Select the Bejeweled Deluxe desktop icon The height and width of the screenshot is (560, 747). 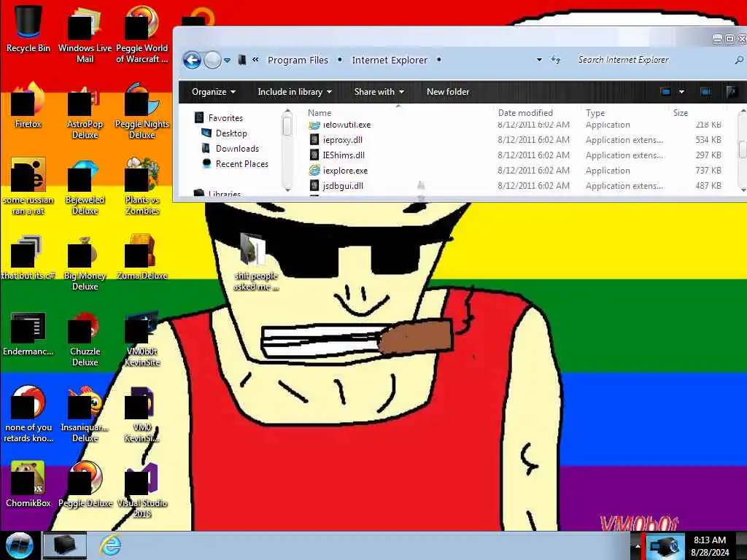pos(85,186)
